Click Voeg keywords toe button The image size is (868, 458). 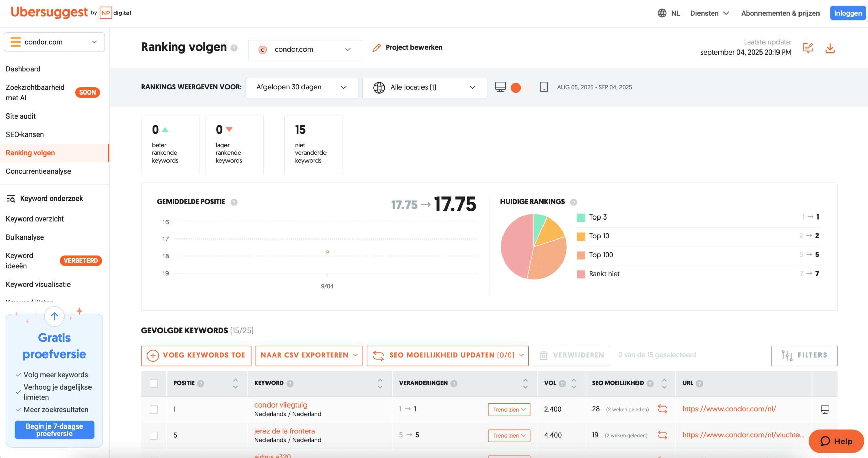(x=196, y=355)
